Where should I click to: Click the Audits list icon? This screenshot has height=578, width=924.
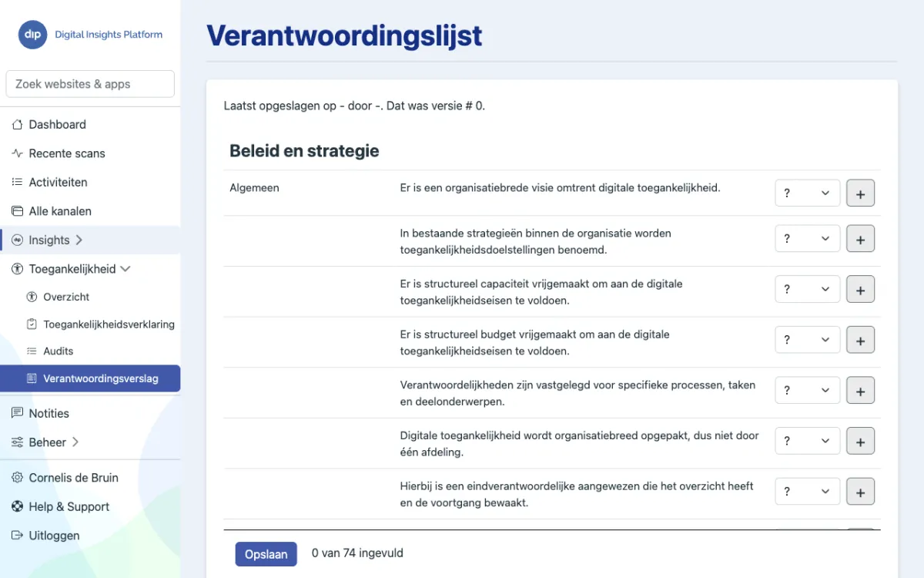(x=32, y=351)
